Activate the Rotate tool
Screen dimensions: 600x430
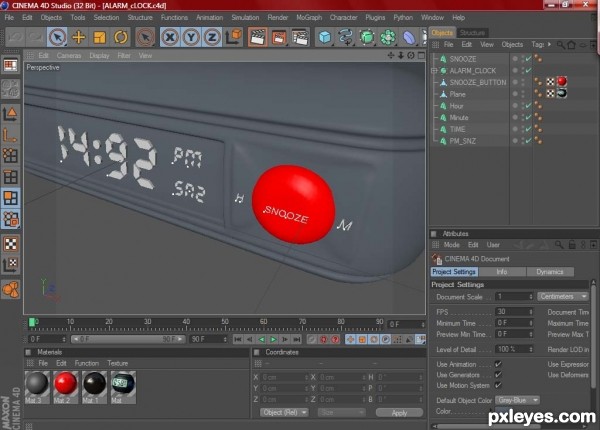pyautogui.click(x=121, y=37)
